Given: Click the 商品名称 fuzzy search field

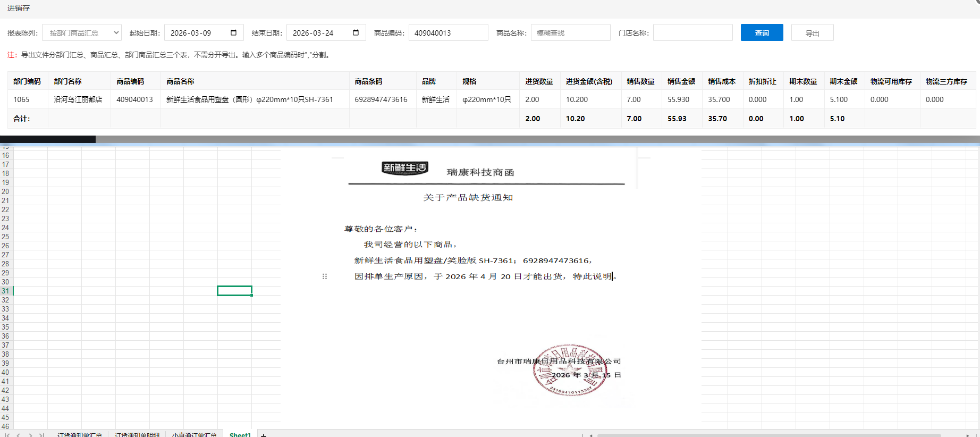Looking at the screenshot, I should click(570, 33).
